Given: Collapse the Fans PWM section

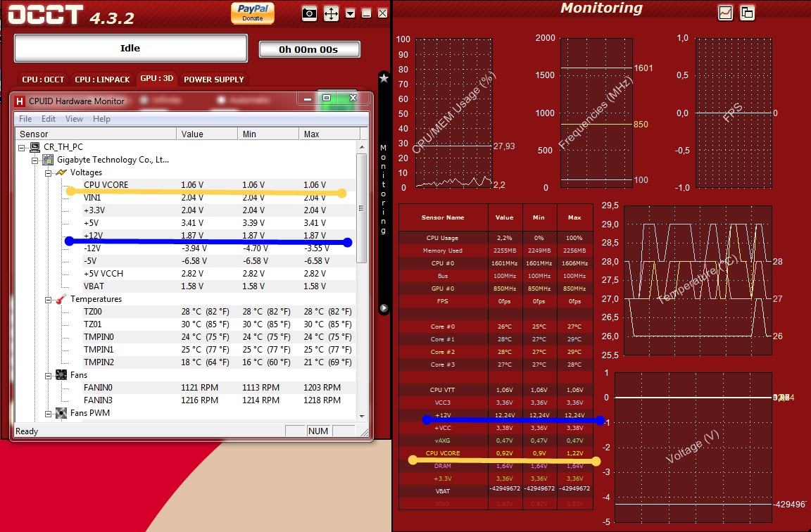Looking at the screenshot, I should 48,414.
